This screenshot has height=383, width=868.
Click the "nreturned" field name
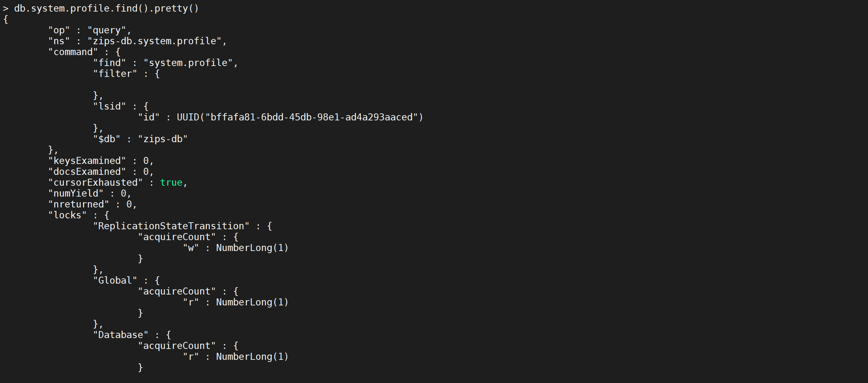[x=79, y=205]
